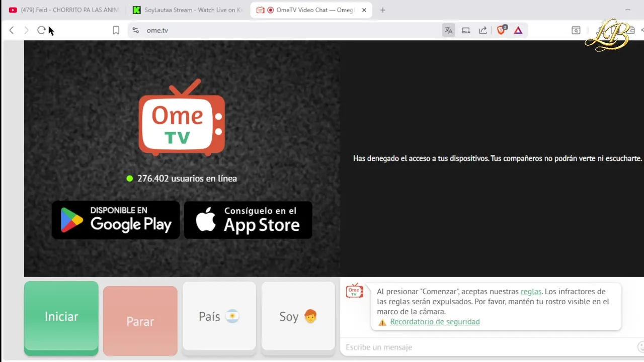644x362 pixels.
Task: Click the warning triangle icon in chat
Action: point(382,322)
